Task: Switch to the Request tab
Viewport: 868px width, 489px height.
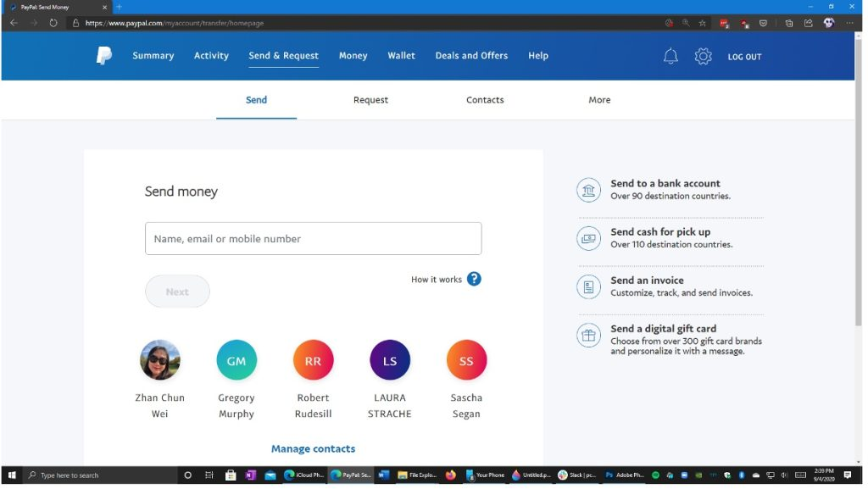Action: pyautogui.click(x=371, y=100)
